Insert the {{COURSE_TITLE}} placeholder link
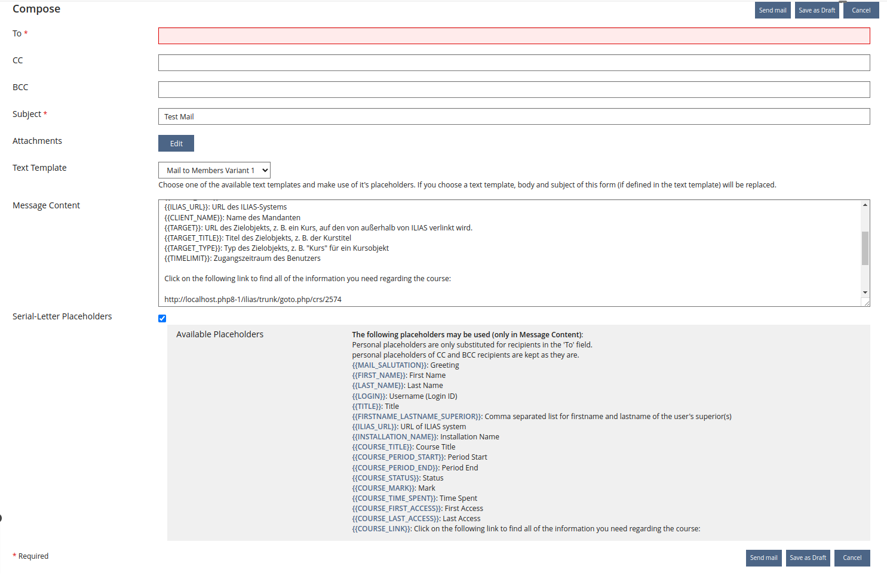887x588 pixels. (x=382, y=447)
